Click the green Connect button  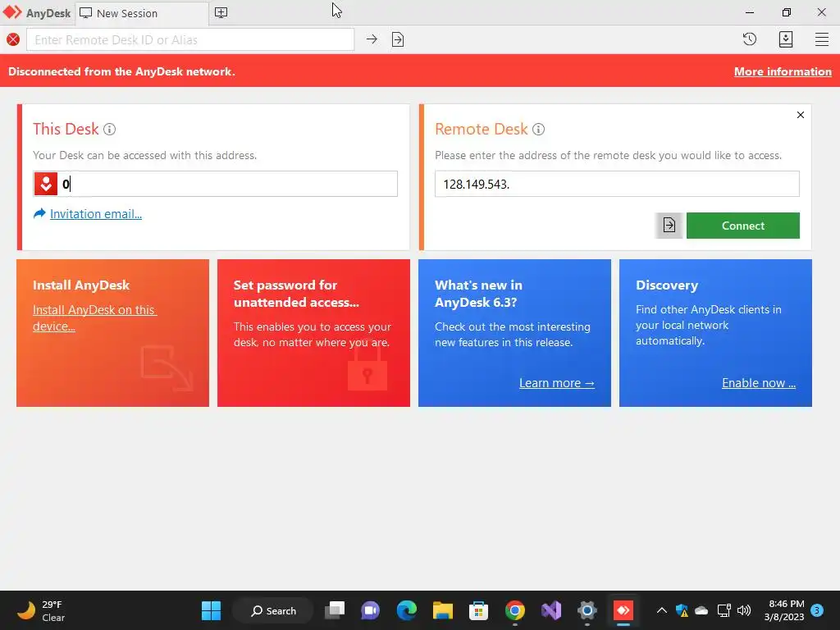(x=743, y=226)
